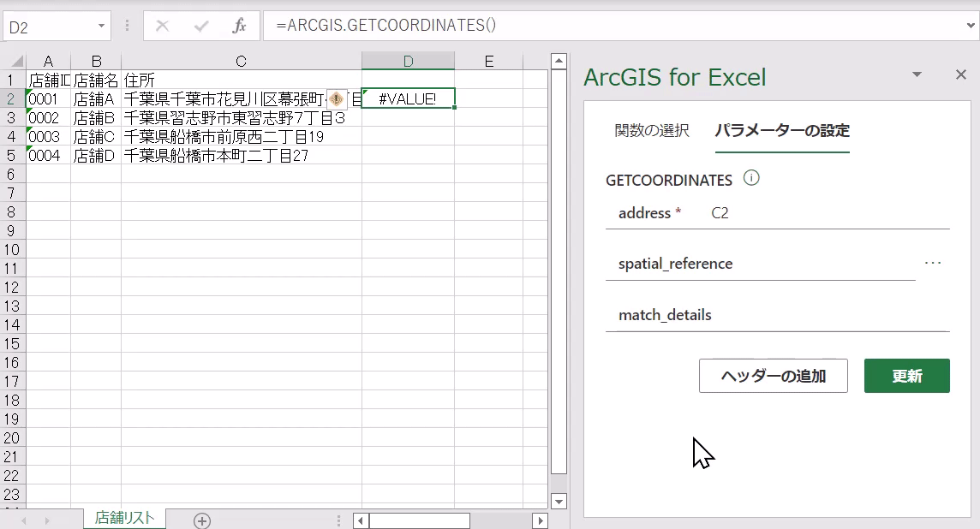
Task: Expand the formula bar with chevron
Action: coord(970,26)
